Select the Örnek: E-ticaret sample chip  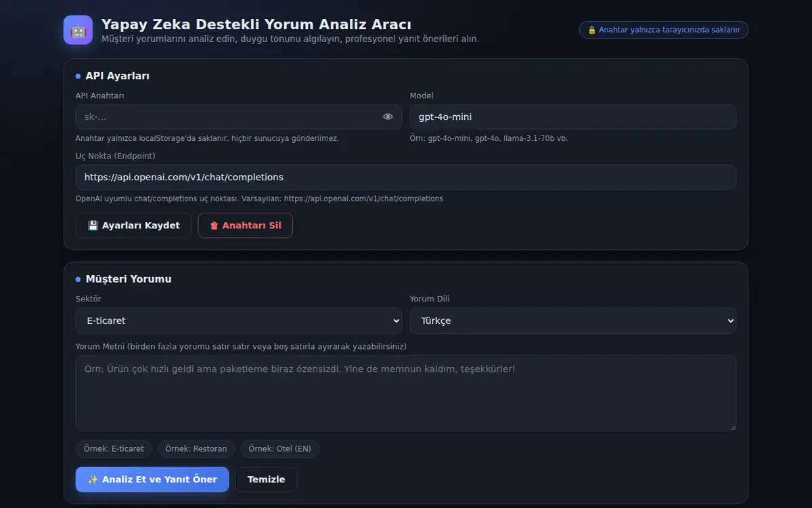pyautogui.click(x=114, y=449)
